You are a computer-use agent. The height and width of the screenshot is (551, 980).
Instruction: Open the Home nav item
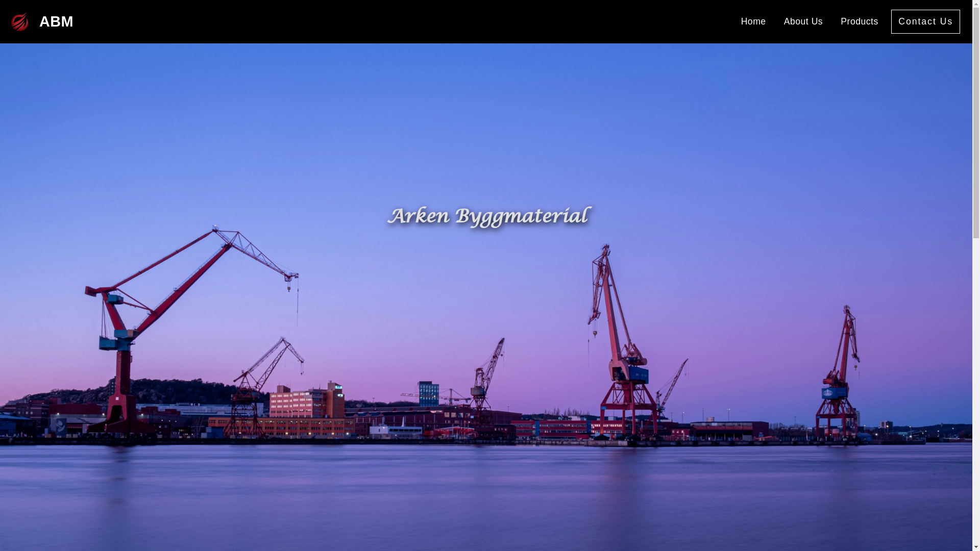753,21
